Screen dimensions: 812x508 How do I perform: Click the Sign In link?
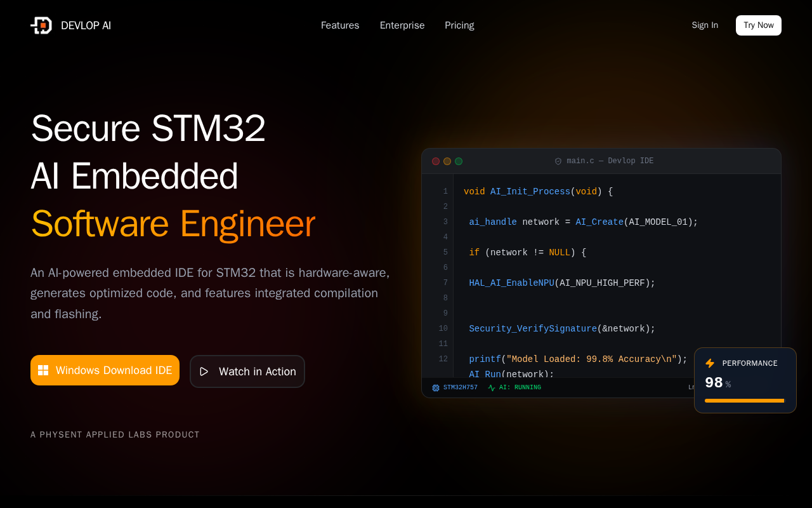point(705,25)
